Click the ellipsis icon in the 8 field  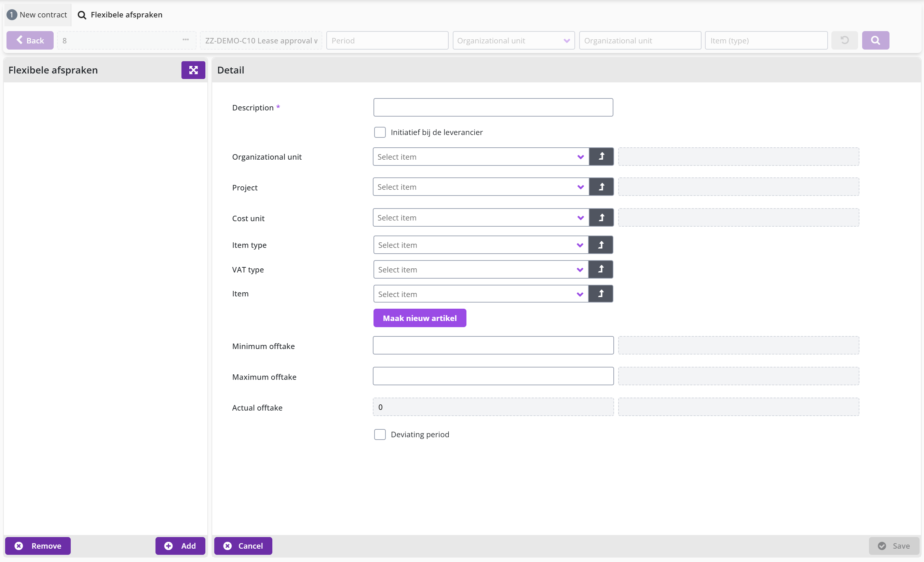click(x=186, y=40)
